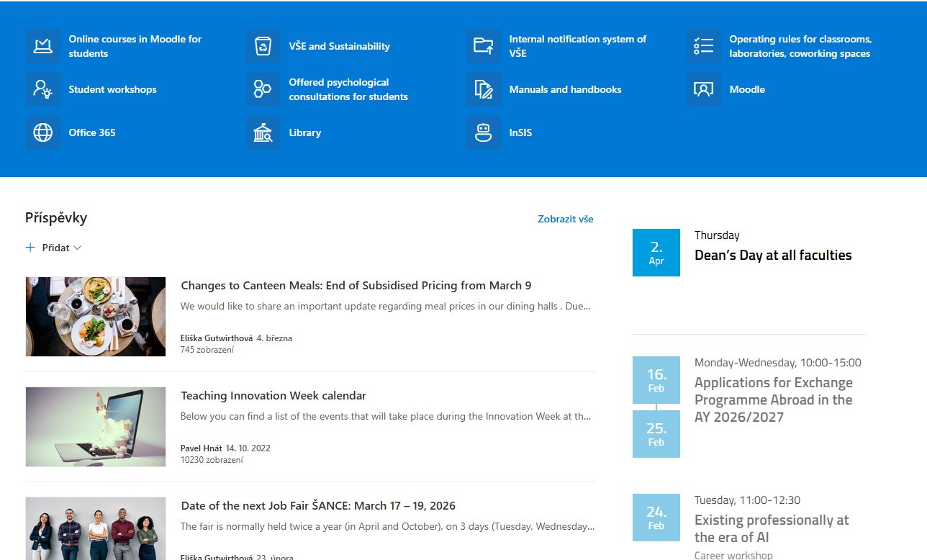This screenshot has height=560, width=927.
Task: Select the Student workshops icon
Action: 43,89
